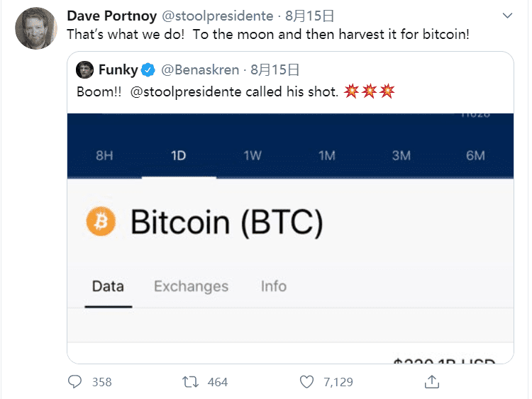The width and height of the screenshot is (532, 399).
Task: Open Dave Portnoy's profile avatar
Action: [36, 28]
